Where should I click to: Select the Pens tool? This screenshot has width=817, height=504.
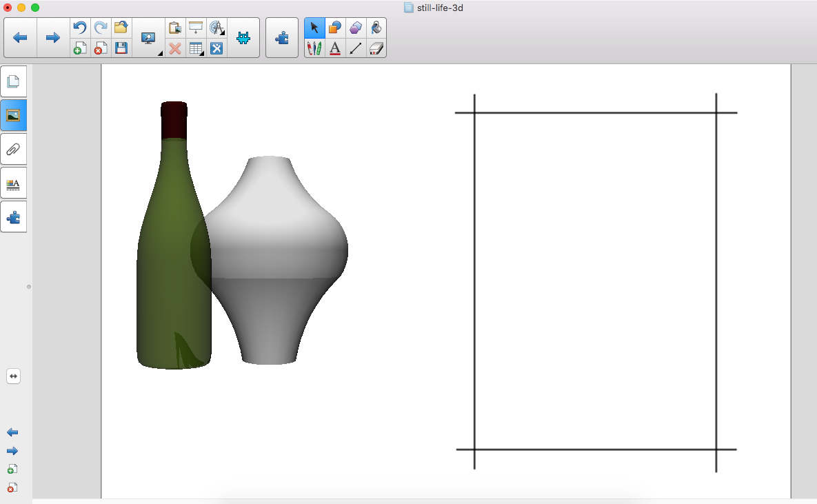(314, 48)
